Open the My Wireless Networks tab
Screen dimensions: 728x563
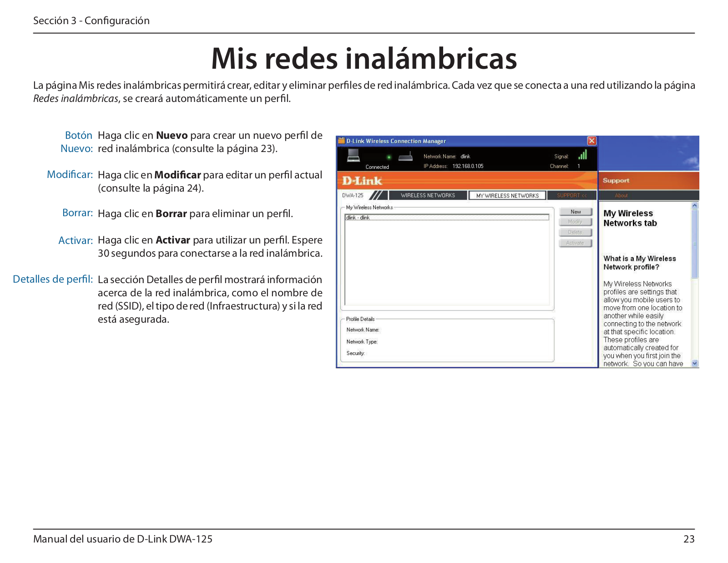tap(507, 195)
